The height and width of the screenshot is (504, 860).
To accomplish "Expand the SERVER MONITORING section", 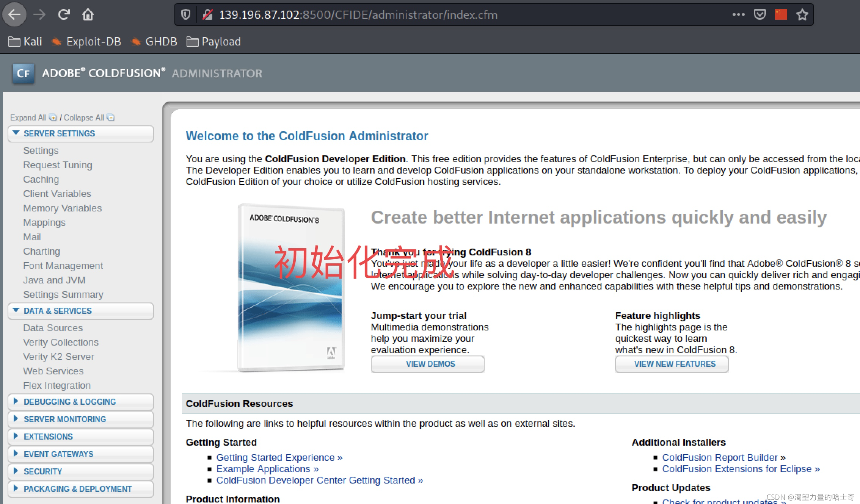I will 81,419.
